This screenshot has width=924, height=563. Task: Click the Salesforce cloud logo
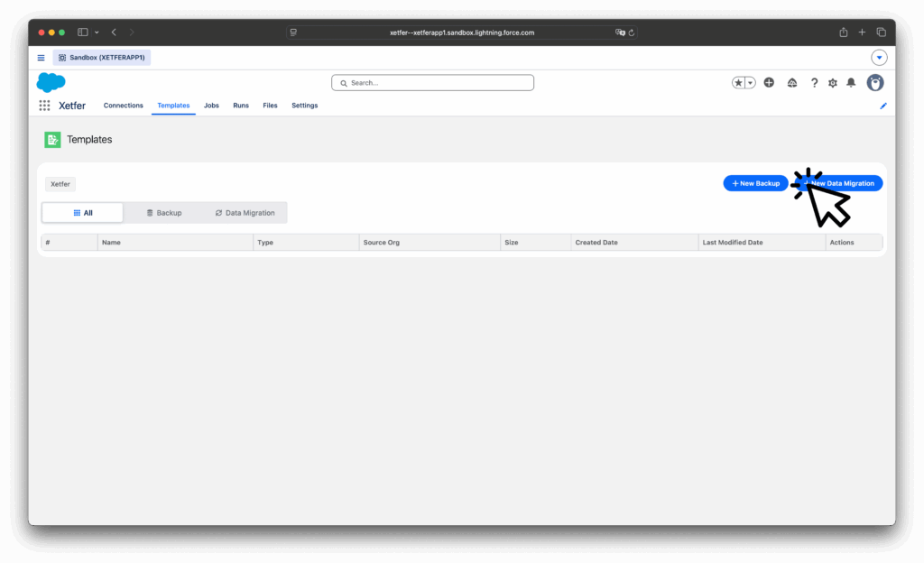click(51, 82)
